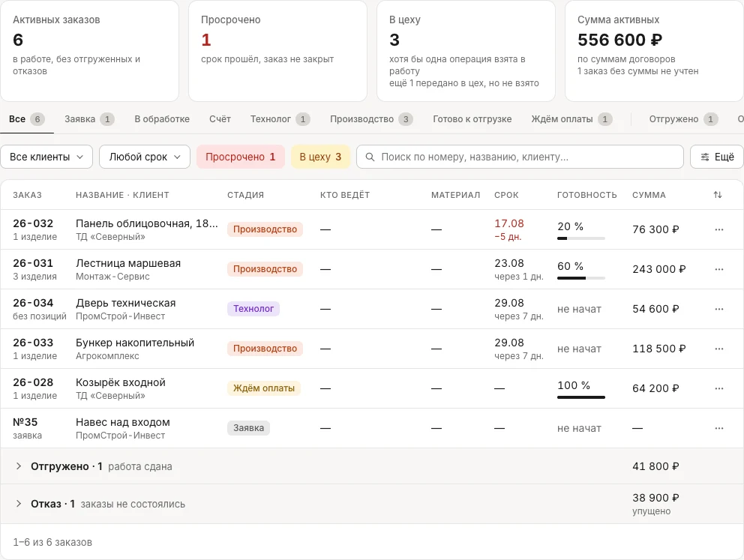The image size is (744, 560).
Task: Switch to the Ждём оплаты tab
Action: (x=571, y=119)
